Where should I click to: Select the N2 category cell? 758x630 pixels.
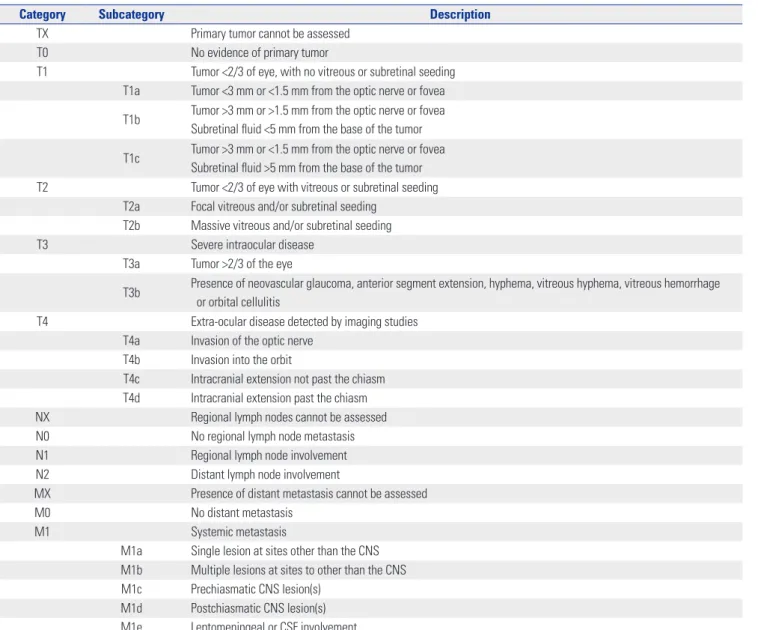(42, 474)
